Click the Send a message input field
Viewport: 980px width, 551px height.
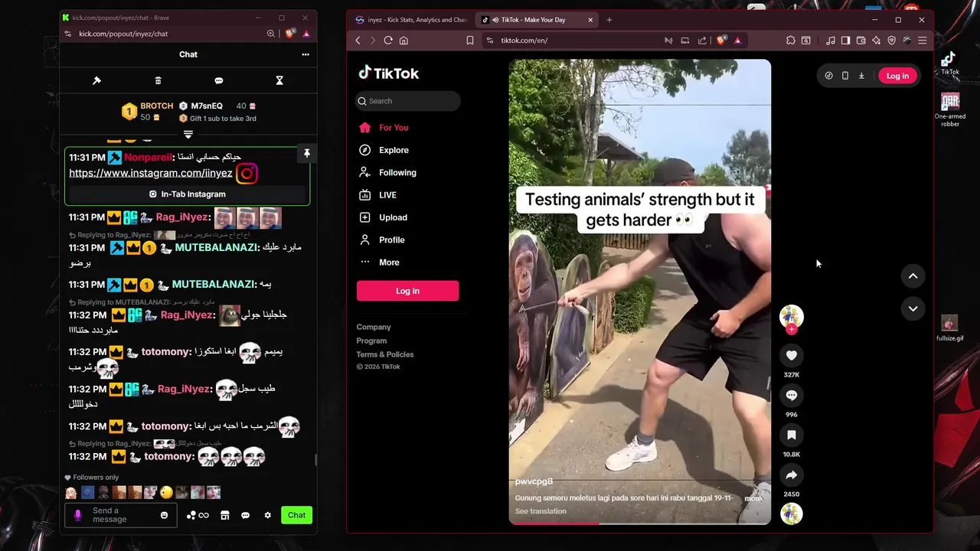(x=122, y=515)
